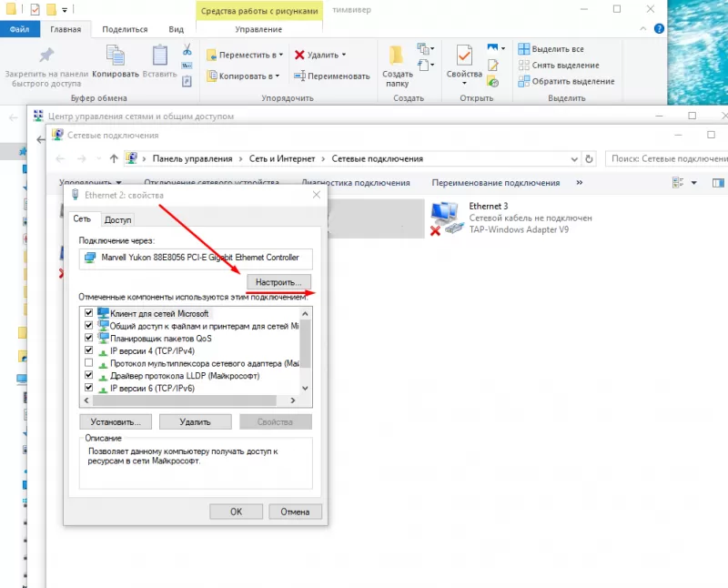
Task: Open the view options dropdown arrow
Action: point(694,183)
